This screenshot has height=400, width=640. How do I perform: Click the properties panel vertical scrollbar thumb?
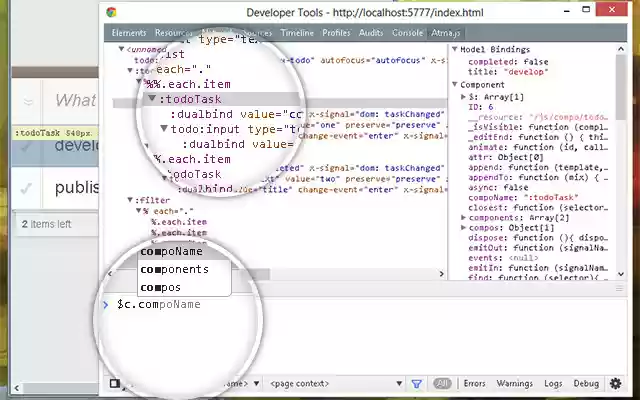pos(621,88)
